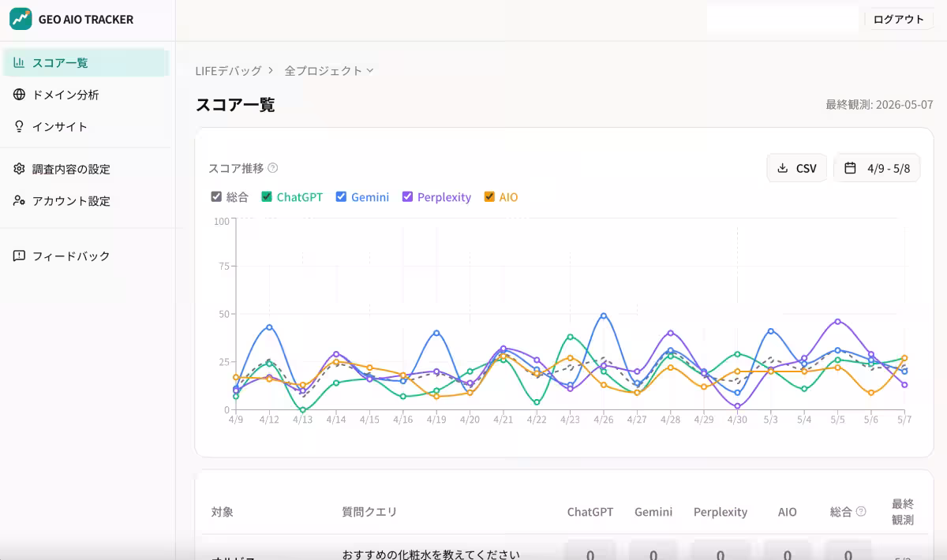Click the blue Gemini point at 4/12
Screen dimensions: 947x560
coord(269,327)
